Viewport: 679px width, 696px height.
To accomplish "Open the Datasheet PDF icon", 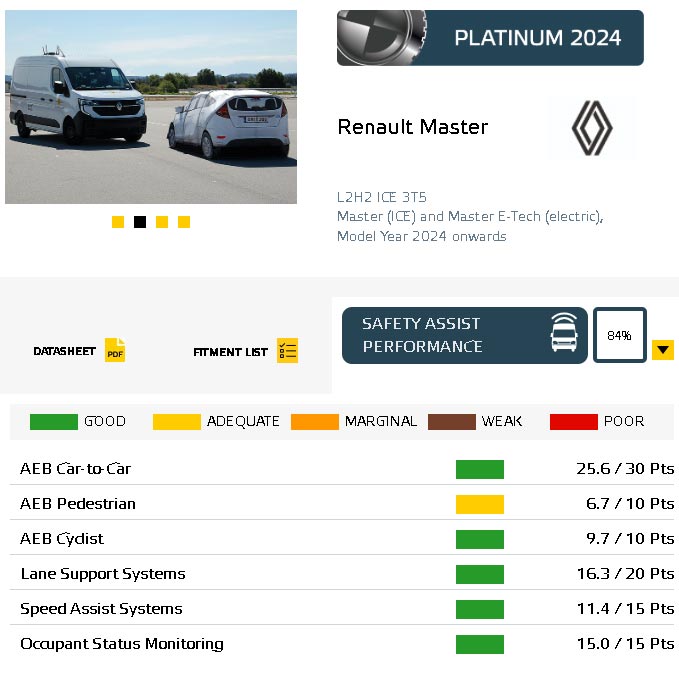I will [x=115, y=350].
